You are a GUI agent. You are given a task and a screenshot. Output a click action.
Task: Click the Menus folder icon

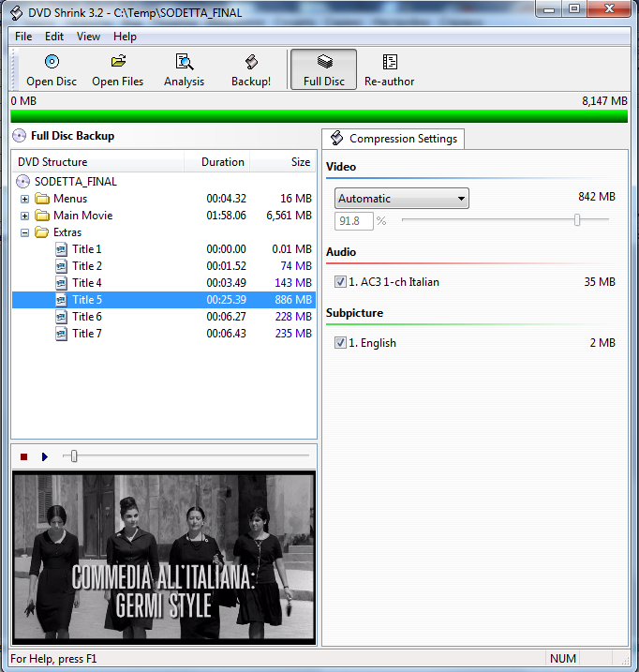[42, 199]
